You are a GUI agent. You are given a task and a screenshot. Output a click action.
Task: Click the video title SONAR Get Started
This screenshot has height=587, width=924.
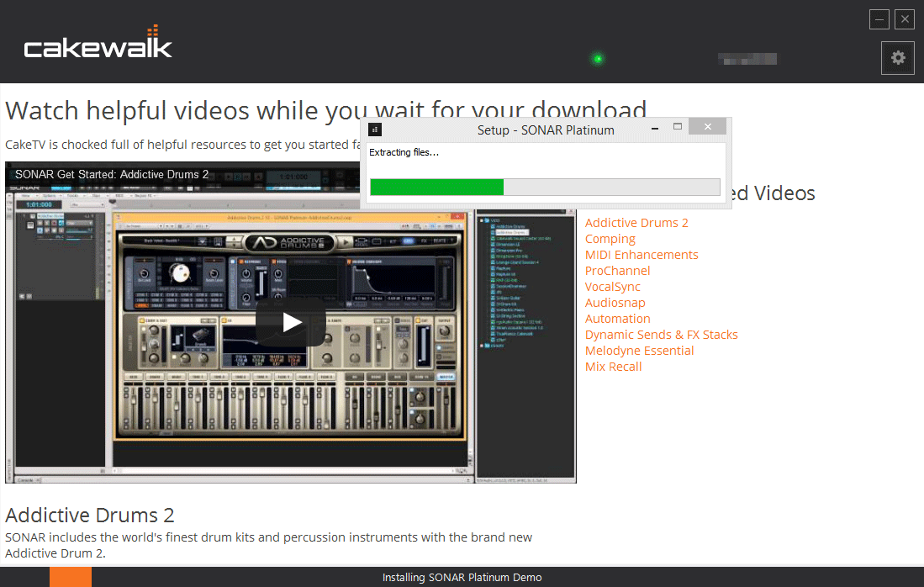(112, 175)
